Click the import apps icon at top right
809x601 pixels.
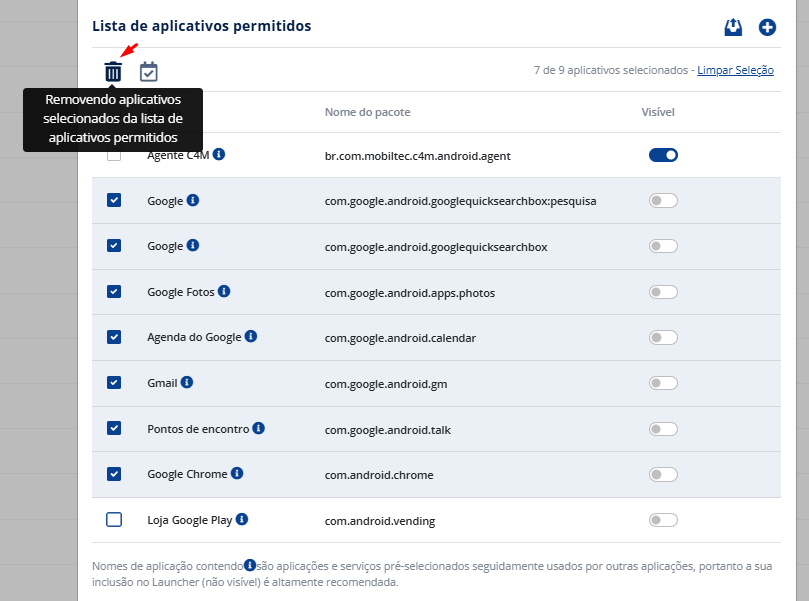733,27
